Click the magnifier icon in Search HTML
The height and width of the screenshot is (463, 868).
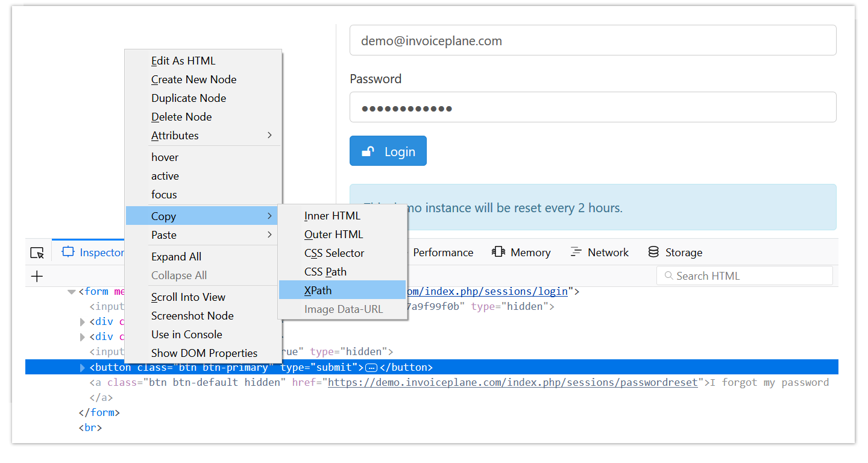pyautogui.click(x=668, y=276)
